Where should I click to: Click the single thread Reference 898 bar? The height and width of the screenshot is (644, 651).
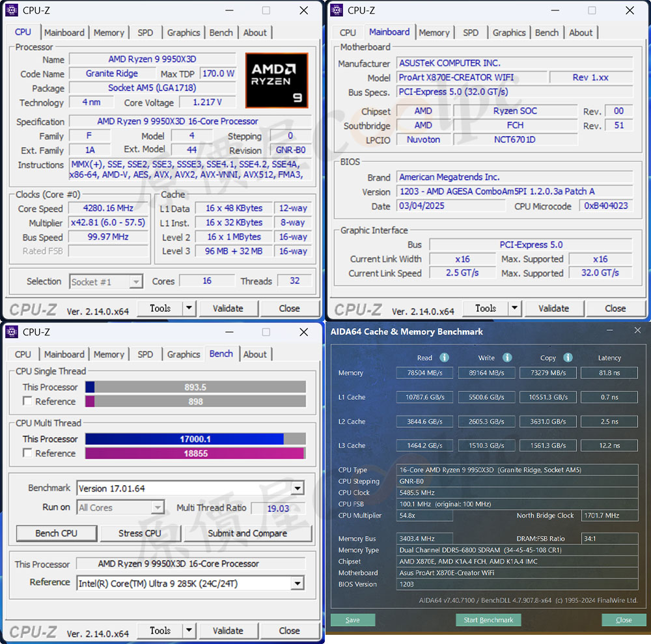coord(195,401)
